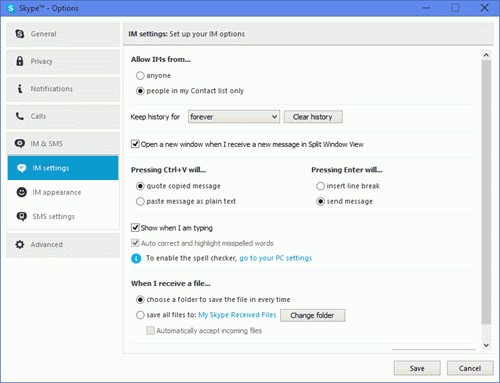
Task: Open the General options section
Action: (63, 34)
